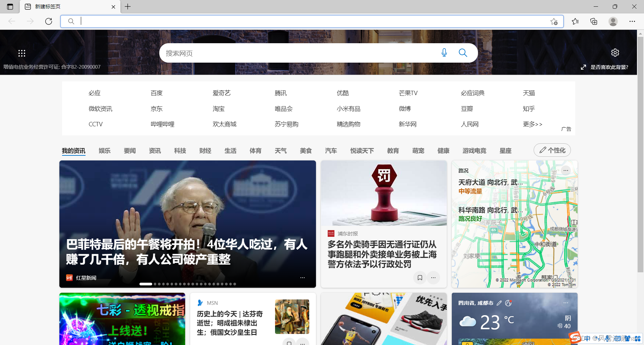The image size is (644, 345).
Task: Edit weather location with the pencil icon
Action: (x=499, y=303)
